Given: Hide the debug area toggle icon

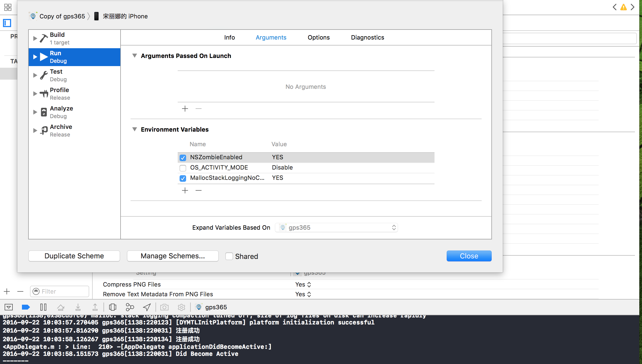Looking at the screenshot, I should pos(9,307).
